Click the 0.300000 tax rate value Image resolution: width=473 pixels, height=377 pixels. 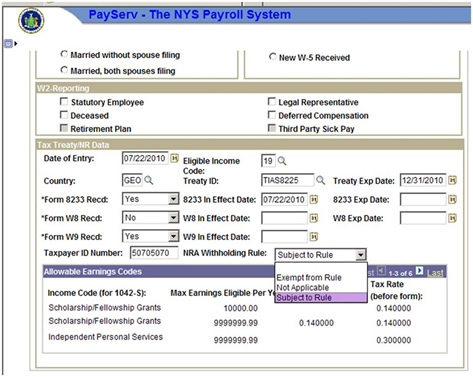point(394,340)
